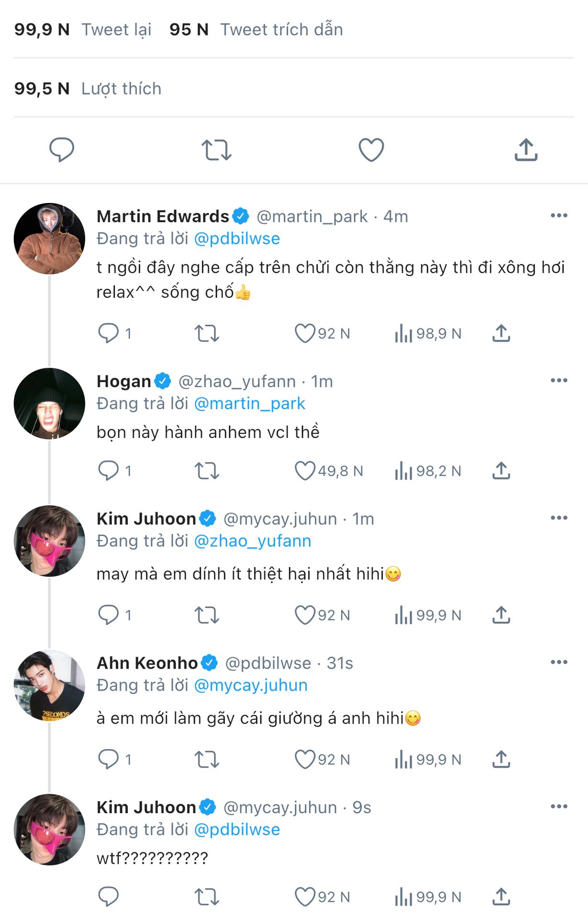
Task: Open more options on Martin Edwards' tweet
Action: (x=558, y=216)
